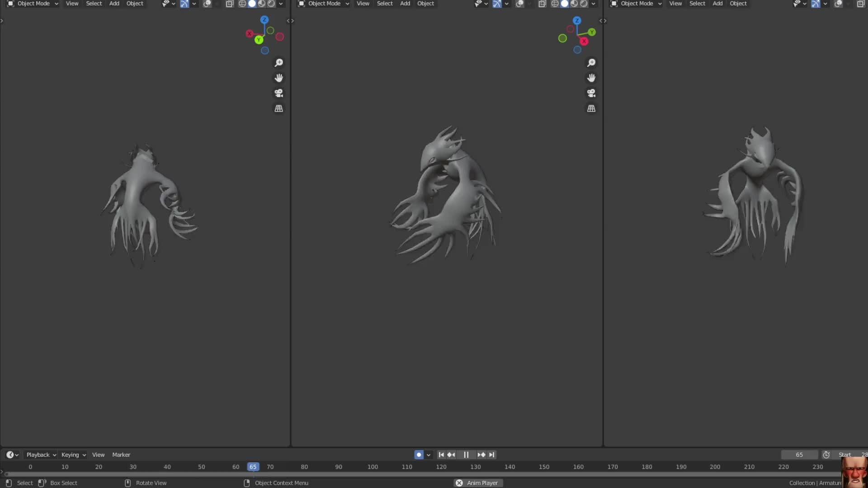Click the Select menu in the center viewport
The width and height of the screenshot is (868, 488).
[x=385, y=4]
